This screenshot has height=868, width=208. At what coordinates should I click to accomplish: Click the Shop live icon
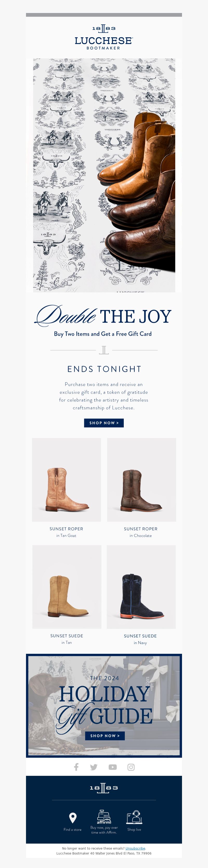click(x=134, y=817)
